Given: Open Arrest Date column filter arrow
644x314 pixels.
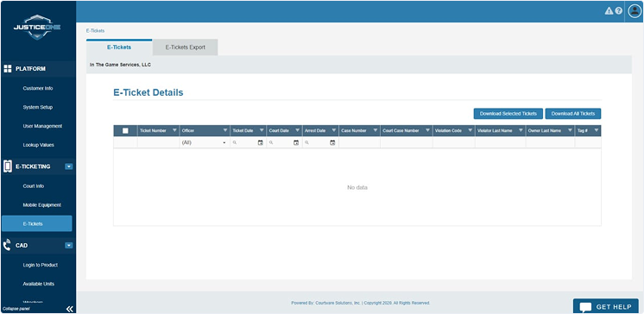Looking at the screenshot, I should [x=333, y=130].
